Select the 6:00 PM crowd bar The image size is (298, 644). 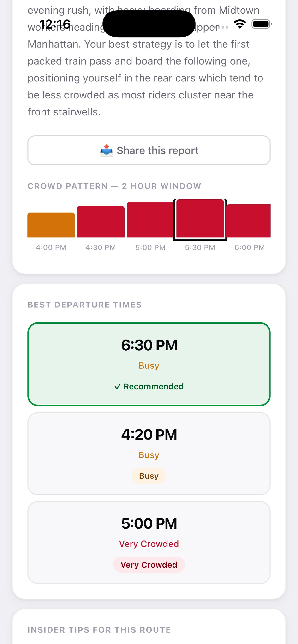248,221
